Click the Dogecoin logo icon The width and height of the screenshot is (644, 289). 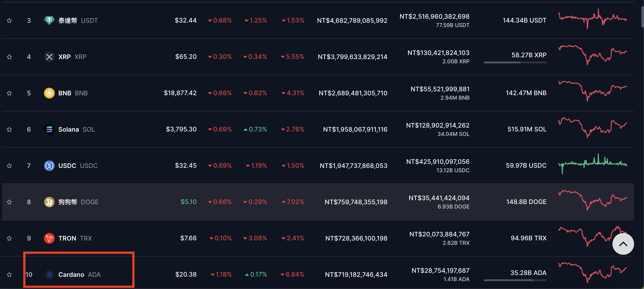click(x=49, y=202)
